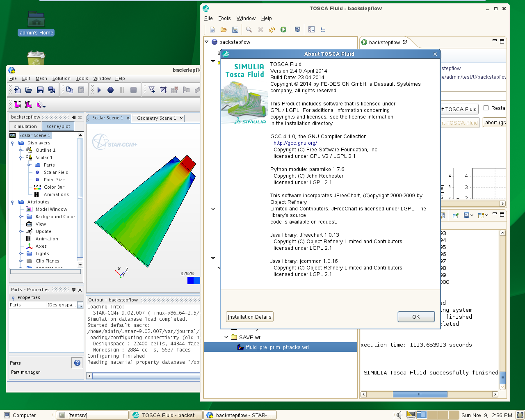Collapse Attributes node in scene tree
Viewport: 525px width, 420px height.
(x=13, y=202)
